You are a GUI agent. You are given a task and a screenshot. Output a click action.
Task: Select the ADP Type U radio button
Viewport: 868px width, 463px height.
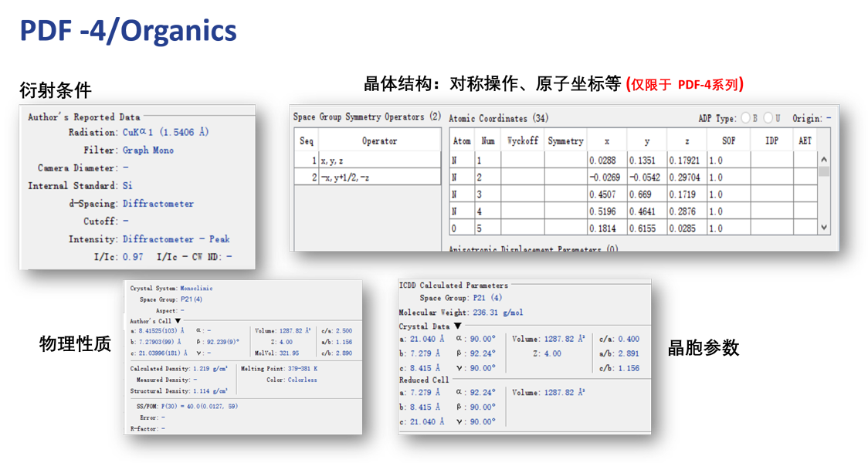(768, 118)
